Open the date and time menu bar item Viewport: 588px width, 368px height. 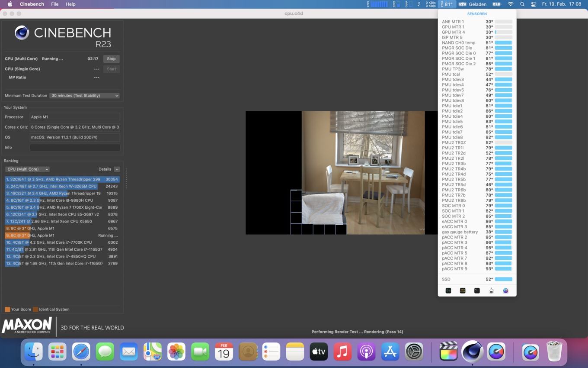point(562,4)
